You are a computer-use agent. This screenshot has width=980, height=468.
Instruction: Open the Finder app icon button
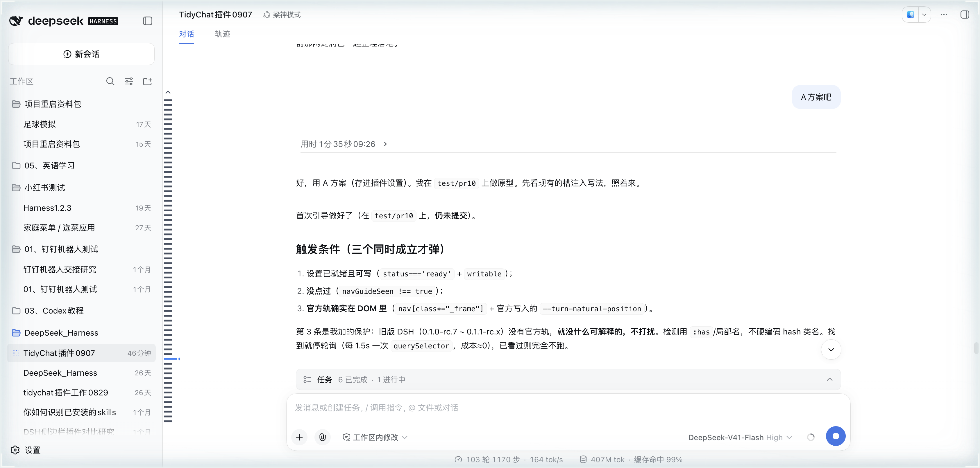pyautogui.click(x=910, y=15)
